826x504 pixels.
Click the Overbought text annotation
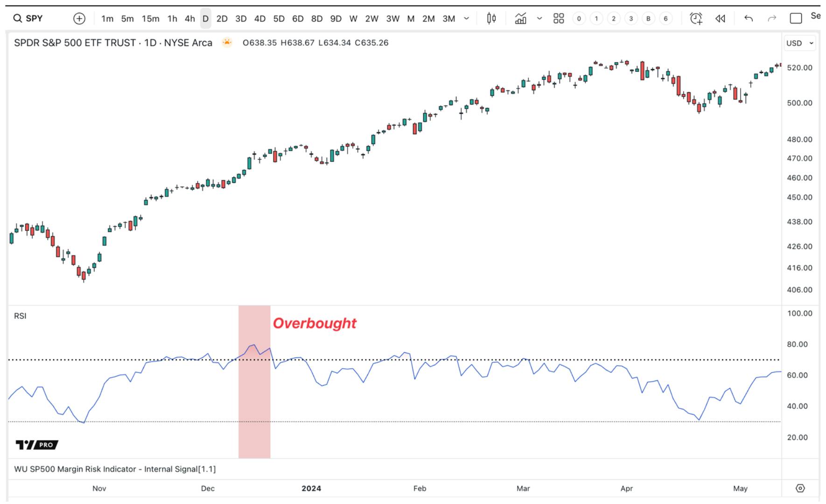315,323
